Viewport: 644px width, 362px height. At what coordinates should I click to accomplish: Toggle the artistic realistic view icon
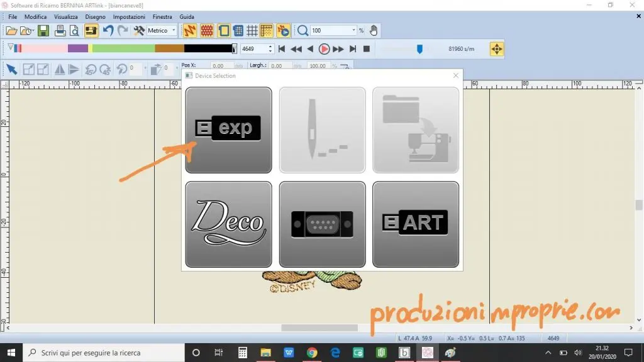[x=206, y=31]
